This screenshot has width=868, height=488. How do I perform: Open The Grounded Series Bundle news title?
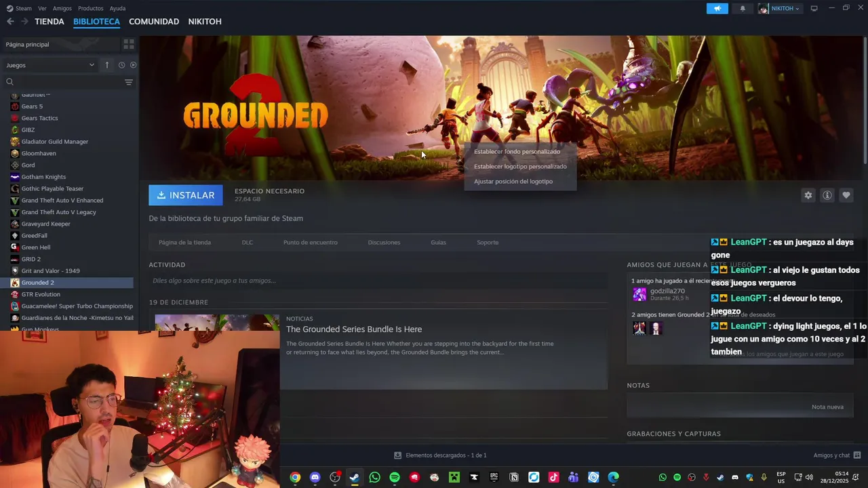[x=354, y=329]
